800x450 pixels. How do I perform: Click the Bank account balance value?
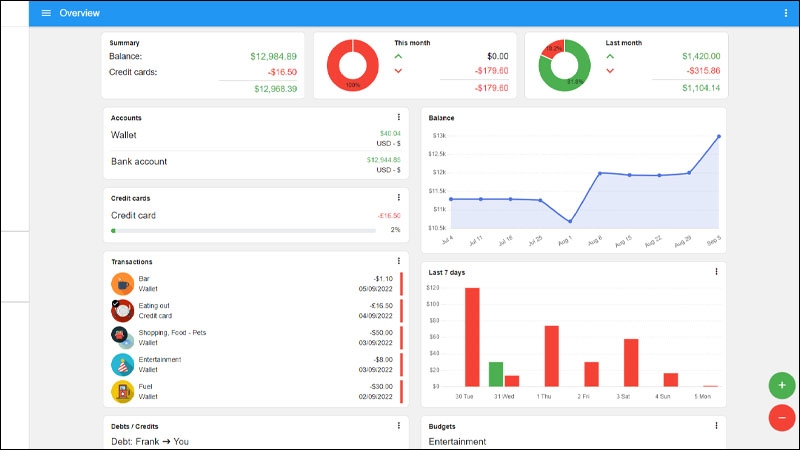[x=384, y=160]
